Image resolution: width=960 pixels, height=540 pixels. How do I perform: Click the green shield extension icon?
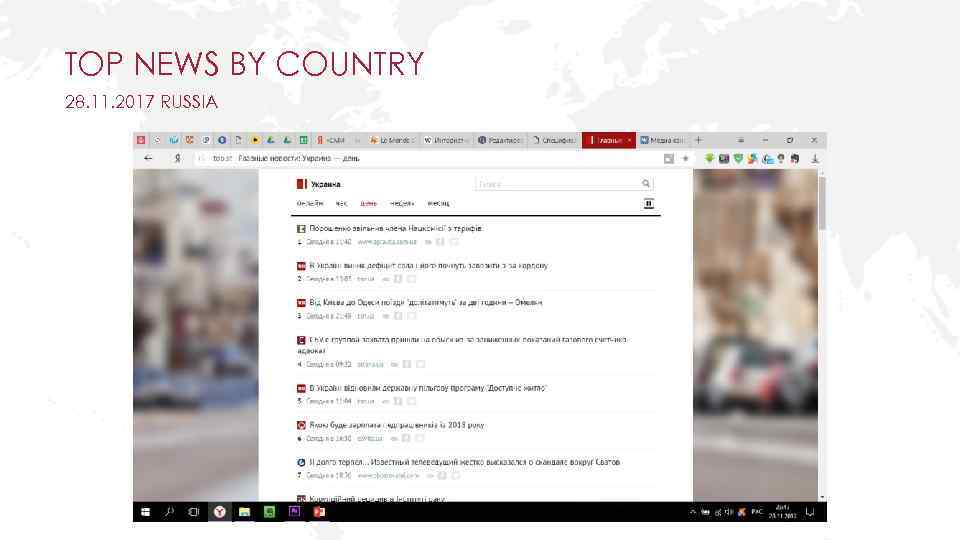coord(738,159)
